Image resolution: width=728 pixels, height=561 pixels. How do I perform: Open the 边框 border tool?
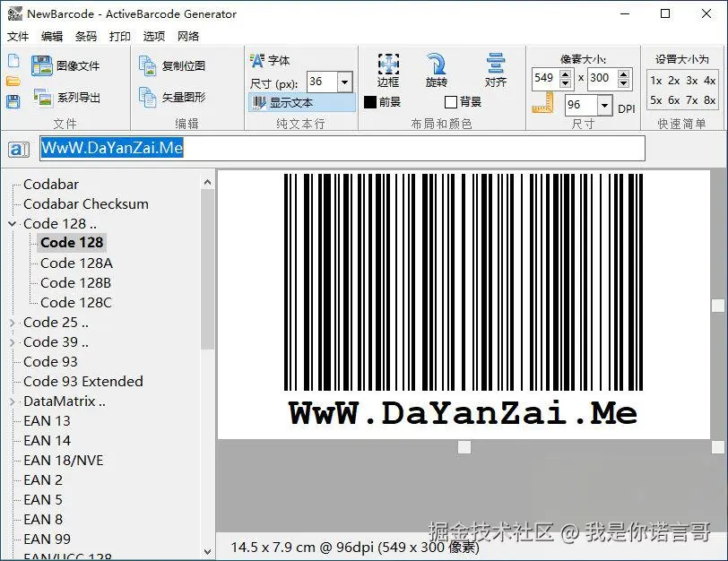(388, 70)
